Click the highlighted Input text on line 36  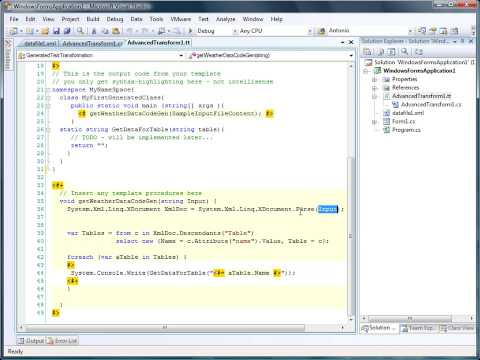point(328,209)
